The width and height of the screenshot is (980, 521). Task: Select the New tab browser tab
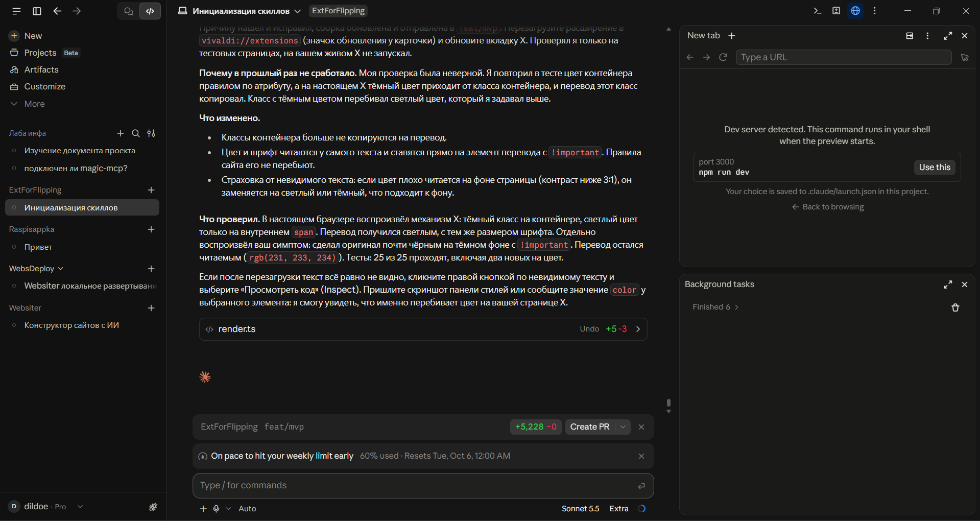(x=703, y=36)
